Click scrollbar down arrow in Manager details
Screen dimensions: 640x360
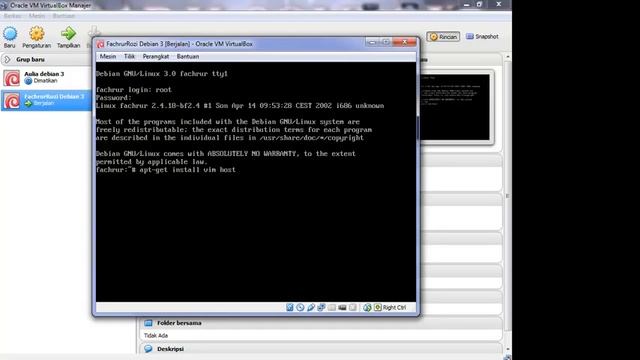point(507,349)
